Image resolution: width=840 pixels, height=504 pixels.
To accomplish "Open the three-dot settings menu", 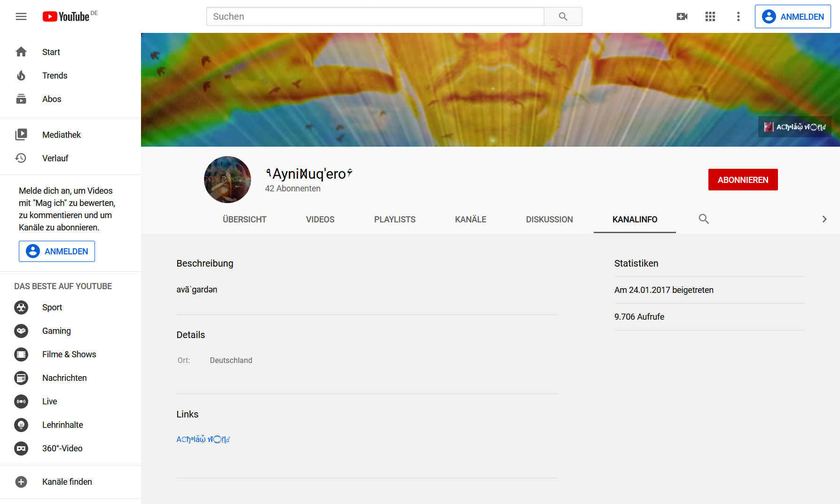I will [738, 16].
